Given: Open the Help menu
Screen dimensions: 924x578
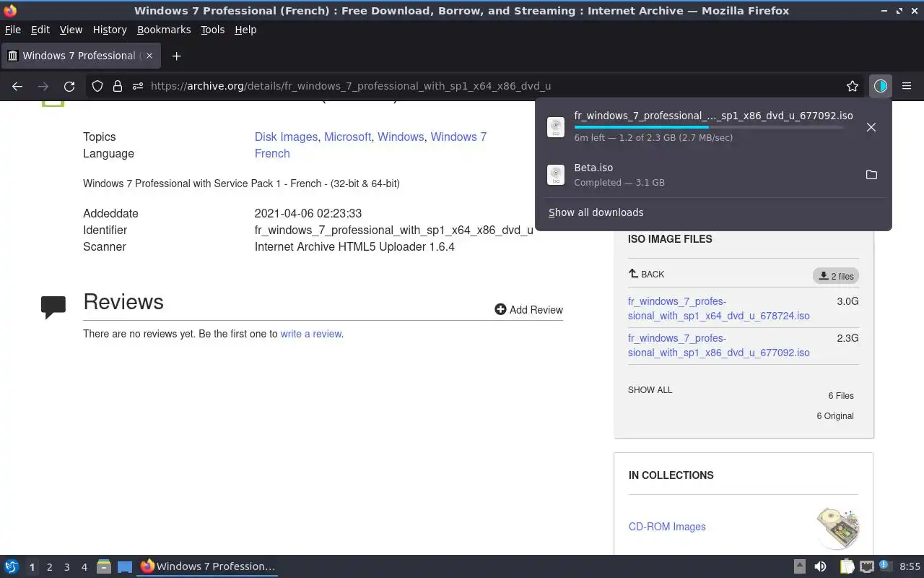Looking at the screenshot, I should 245,30.
